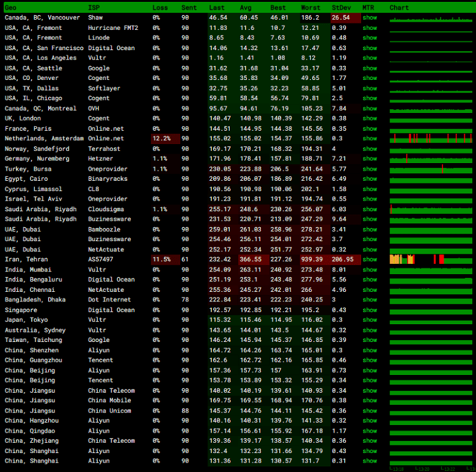
Task: Show MTR for Iran, Tehran AS57497
Action: (x=369, y=259)
